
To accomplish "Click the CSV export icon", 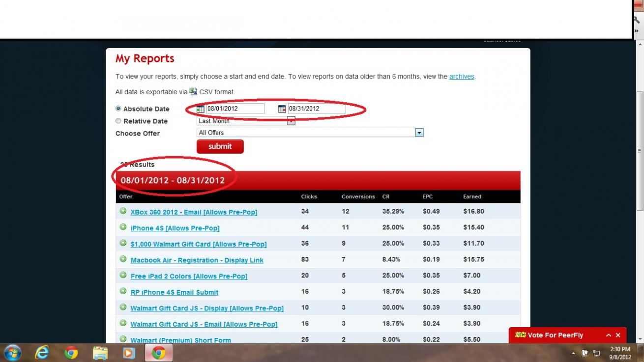I will (193, 91).
